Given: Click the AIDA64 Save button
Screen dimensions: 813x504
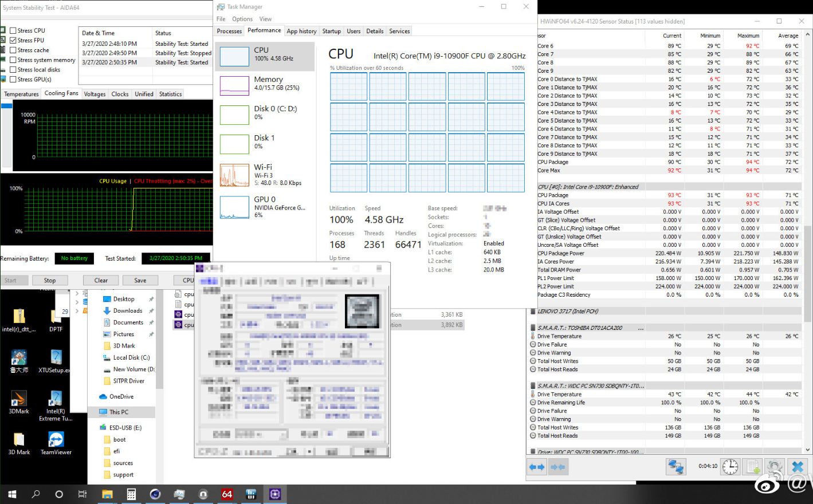Looking at the screenshot, I should click(x=140, y=280).
